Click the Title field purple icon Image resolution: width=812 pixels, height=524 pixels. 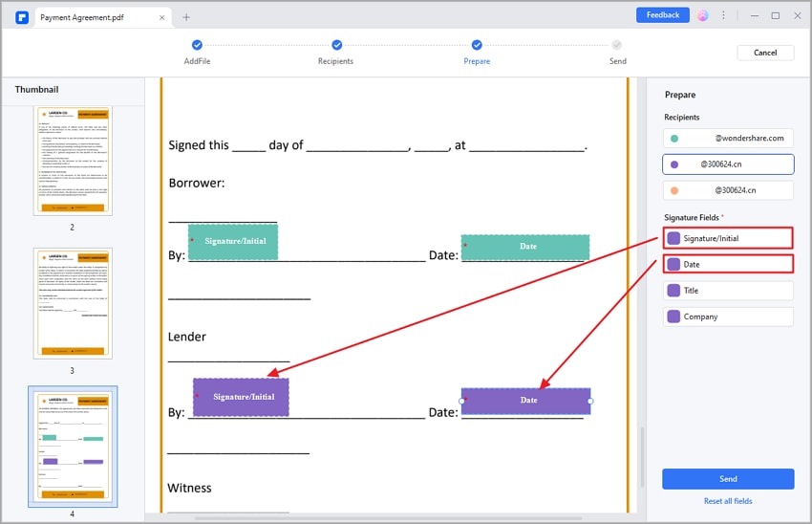click(673, 290)
